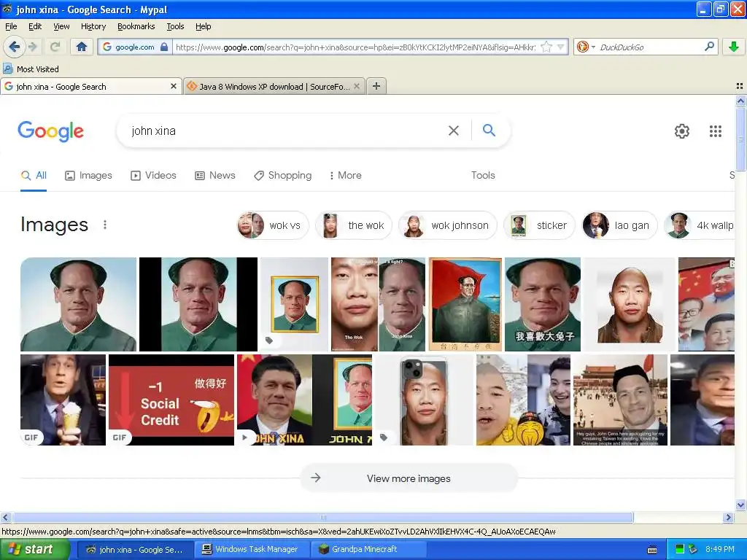Select the wok johnson suggestion chip

(448, 225)
